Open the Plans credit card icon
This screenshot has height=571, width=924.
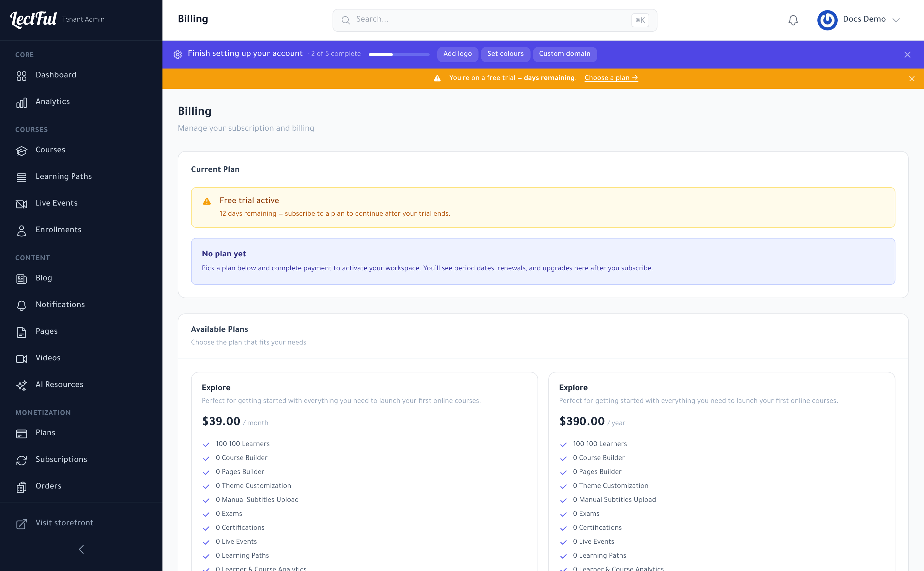click(22, 434)
